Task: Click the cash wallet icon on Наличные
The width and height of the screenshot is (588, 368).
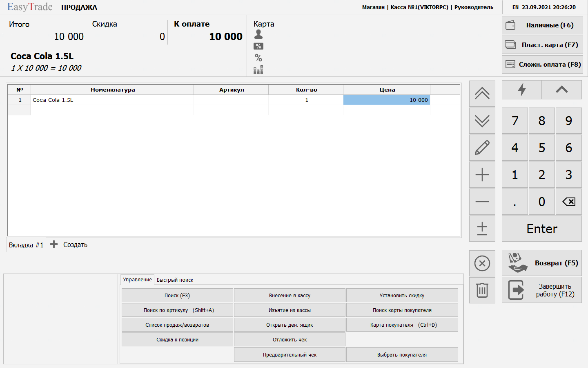Action: point(511,25)
